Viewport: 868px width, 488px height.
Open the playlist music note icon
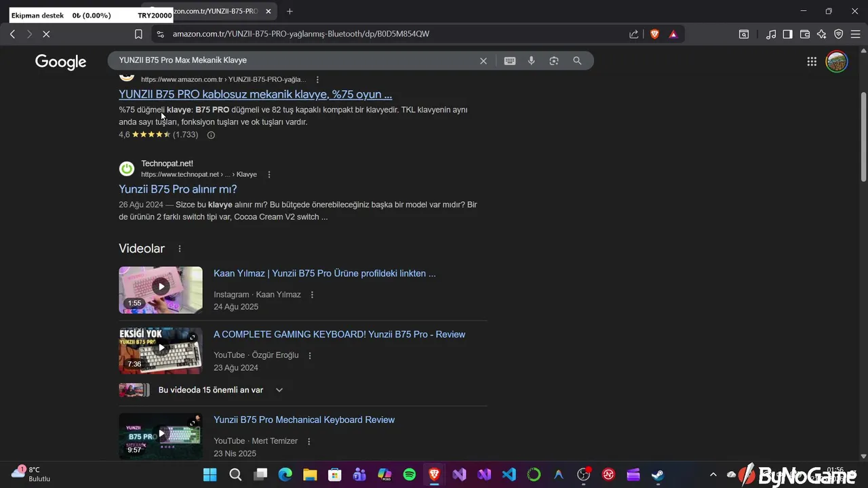(771, 34)
